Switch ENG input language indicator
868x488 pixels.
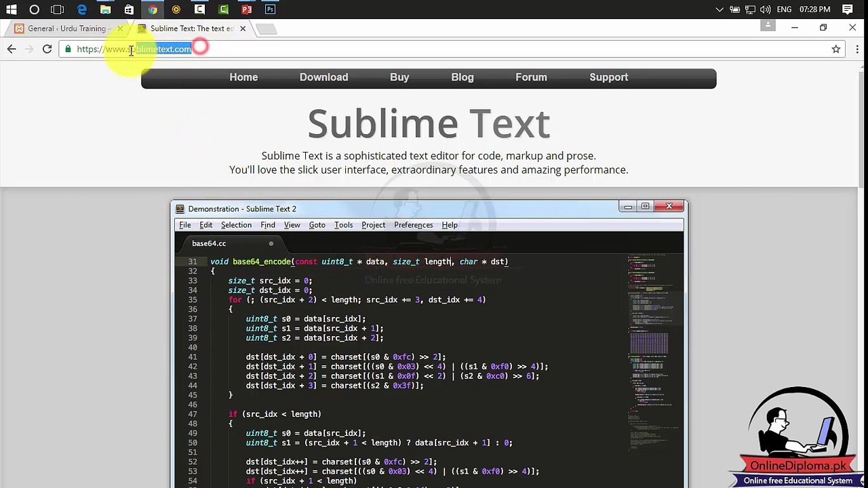point(784,9)
